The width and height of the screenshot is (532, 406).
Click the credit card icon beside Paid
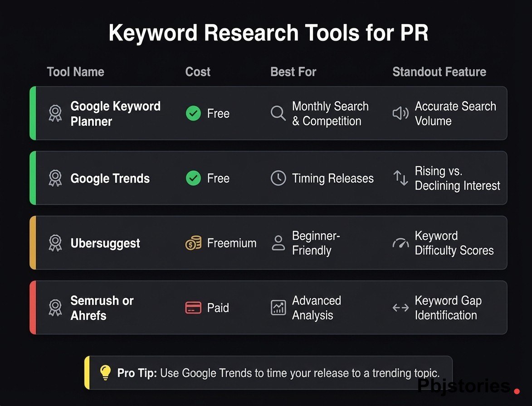193,308
